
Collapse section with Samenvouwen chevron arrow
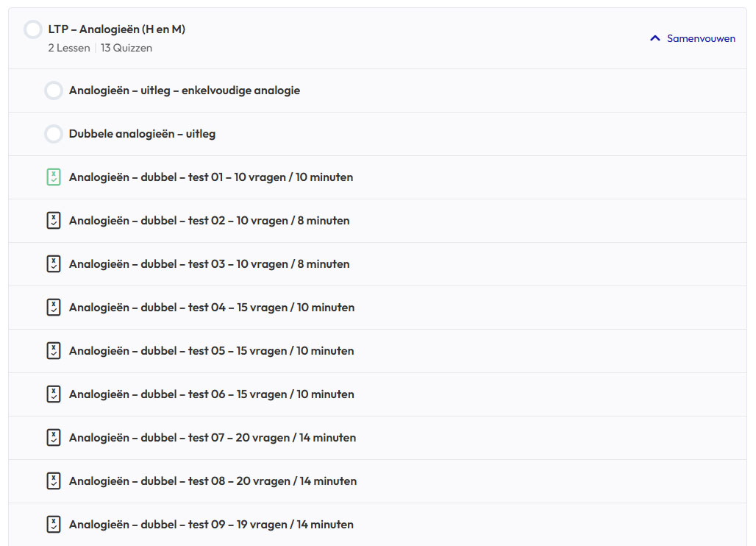click(655, 38)
